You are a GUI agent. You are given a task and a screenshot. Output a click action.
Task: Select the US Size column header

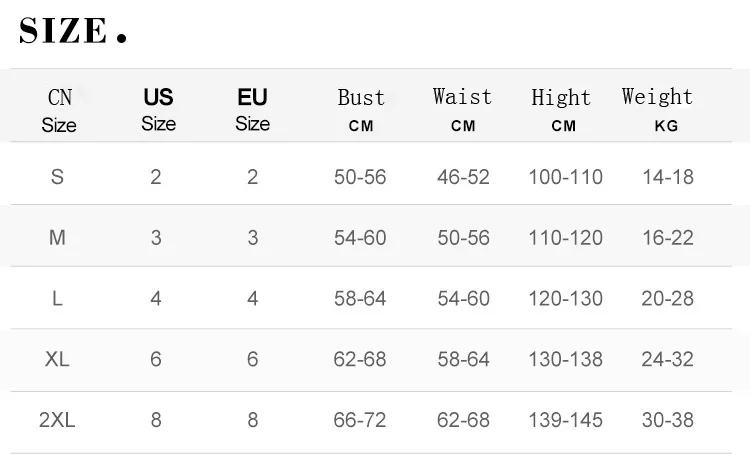[158, 109]
